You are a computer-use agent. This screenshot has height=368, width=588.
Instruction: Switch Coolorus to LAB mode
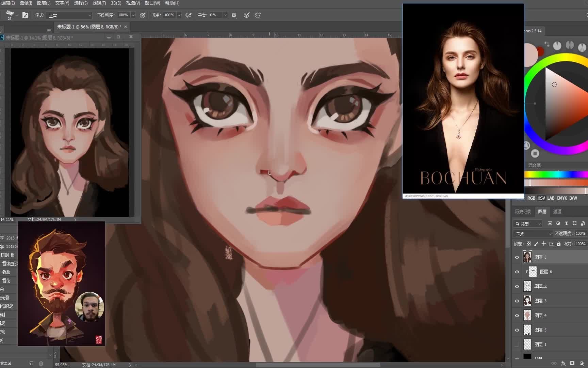pyautogui.click(x=551, y=198)
